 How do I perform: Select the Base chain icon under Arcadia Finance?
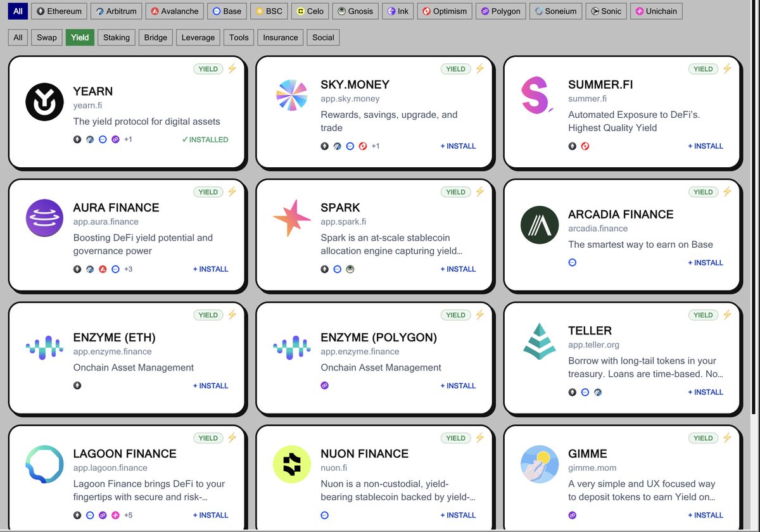(x=572, y=262)
